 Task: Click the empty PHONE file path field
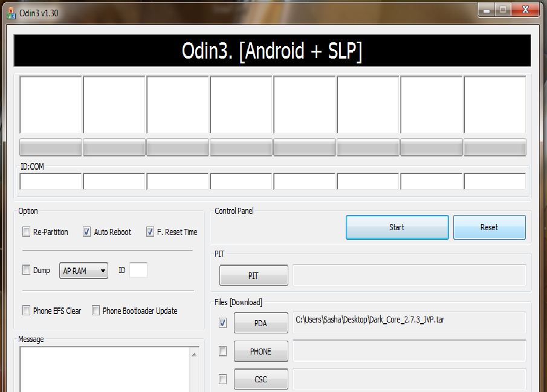tap(409, 351)
